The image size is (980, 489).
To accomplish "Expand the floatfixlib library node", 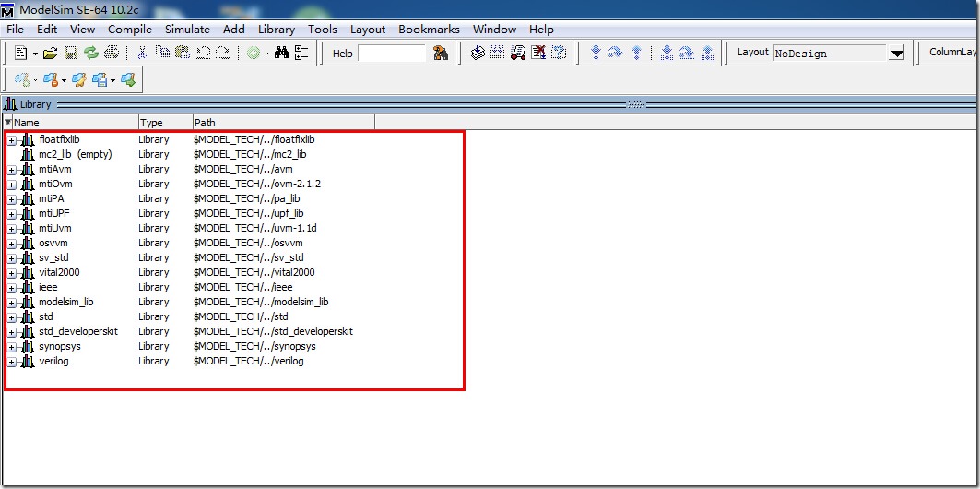I will (x=11, y=139).
